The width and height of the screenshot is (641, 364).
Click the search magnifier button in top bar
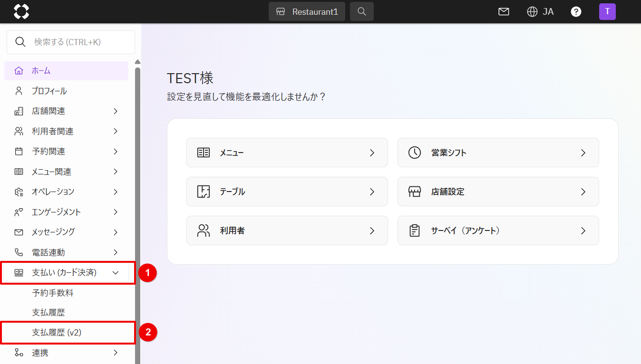tap(362, 11)
